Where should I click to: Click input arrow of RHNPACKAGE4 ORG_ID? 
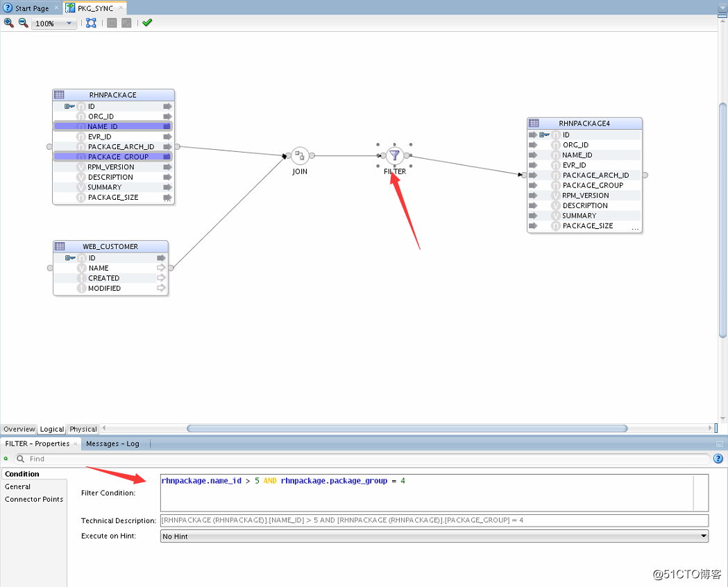(533, 145)
